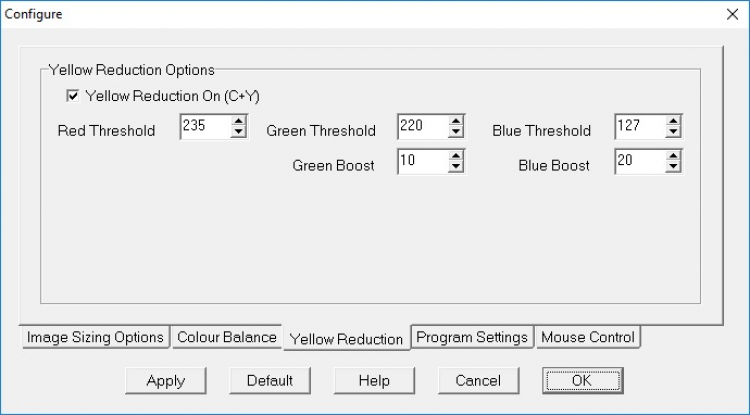The width and height of the screenshot is (750, 415).
Task: Click the Green Threshold down arrow
Action: point(456,132)
